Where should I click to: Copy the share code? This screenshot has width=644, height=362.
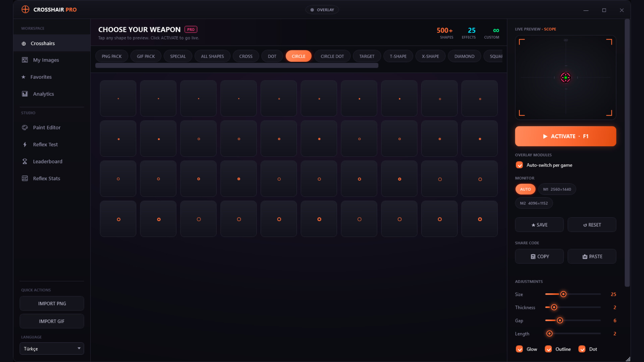(x=539, y=256)
